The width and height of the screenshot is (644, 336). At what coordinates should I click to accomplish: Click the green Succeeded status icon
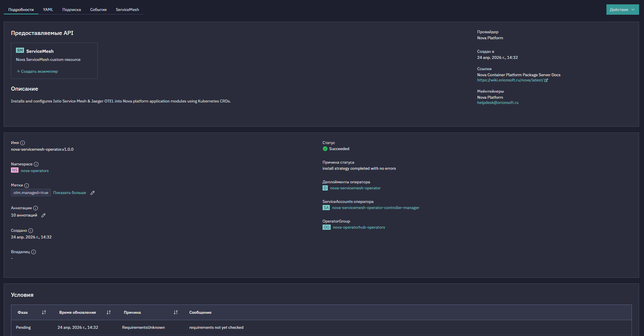(325, 149)
